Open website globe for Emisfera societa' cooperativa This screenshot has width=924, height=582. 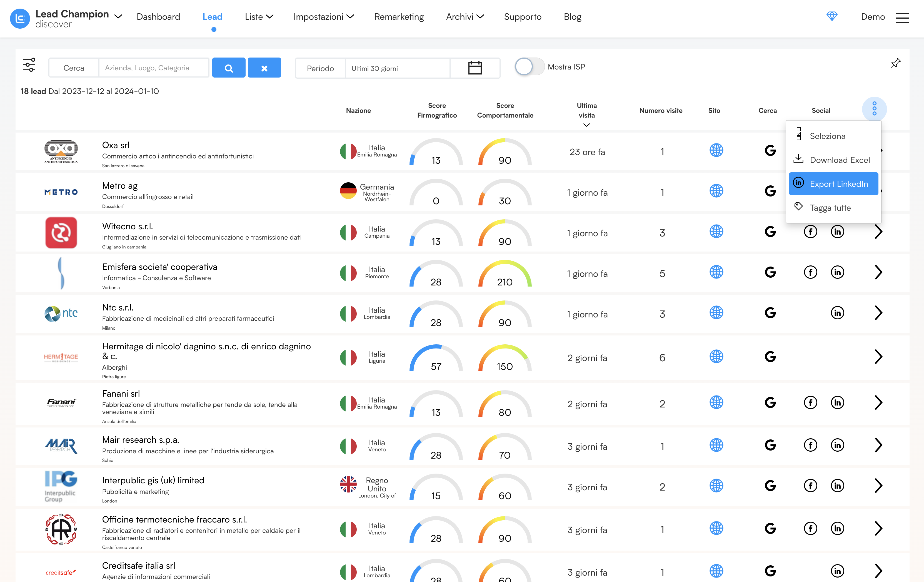click(716, 272)
